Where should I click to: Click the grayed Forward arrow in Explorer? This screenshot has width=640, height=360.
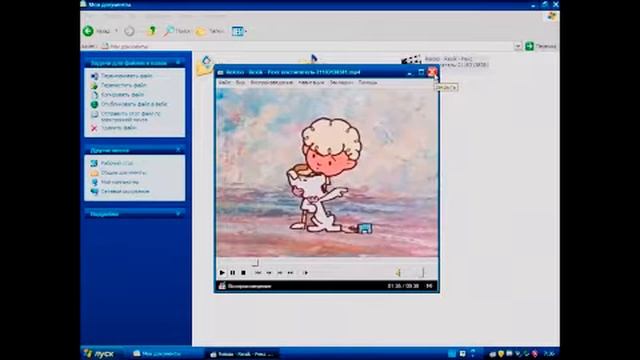point(129,31)
